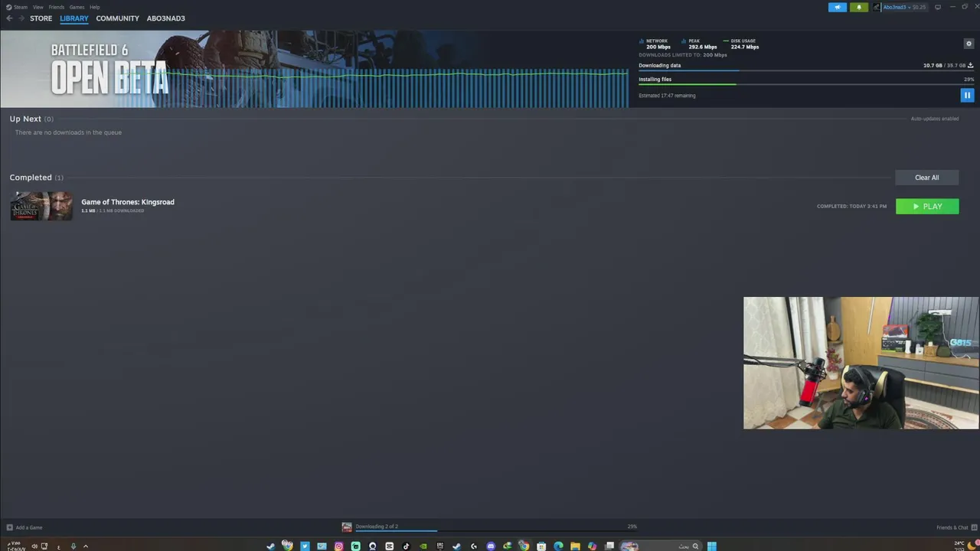Click the Completed Today 3:41 PM text
This screenshot has height=551, width=980.
coord(851,207)
